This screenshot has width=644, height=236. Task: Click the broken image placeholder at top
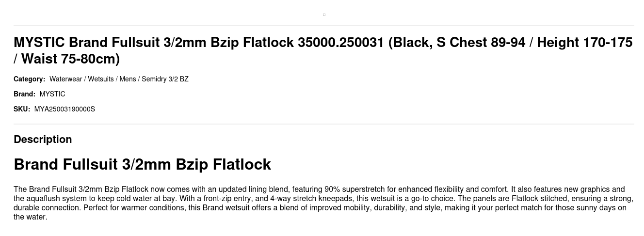click(324, 15)
